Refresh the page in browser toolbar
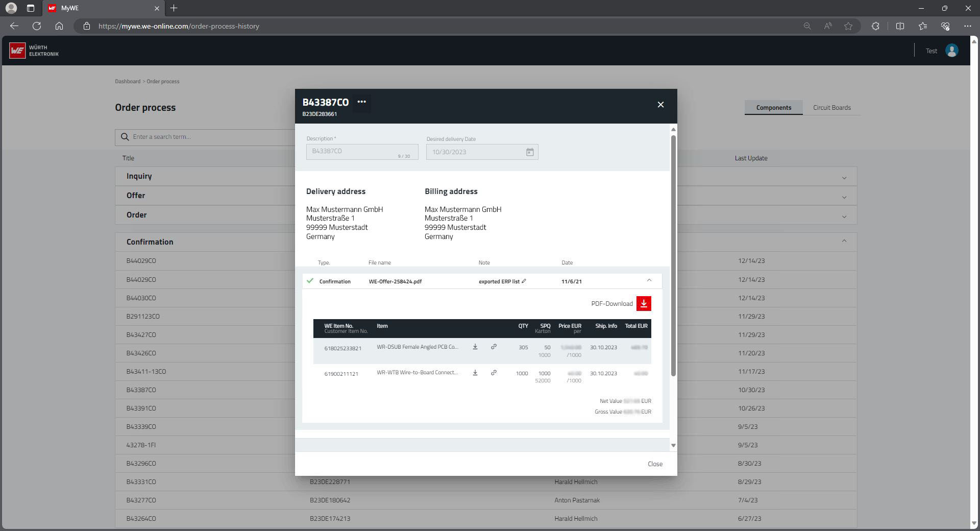The height and width of the screenshot is (531, 980). point(37,26)
